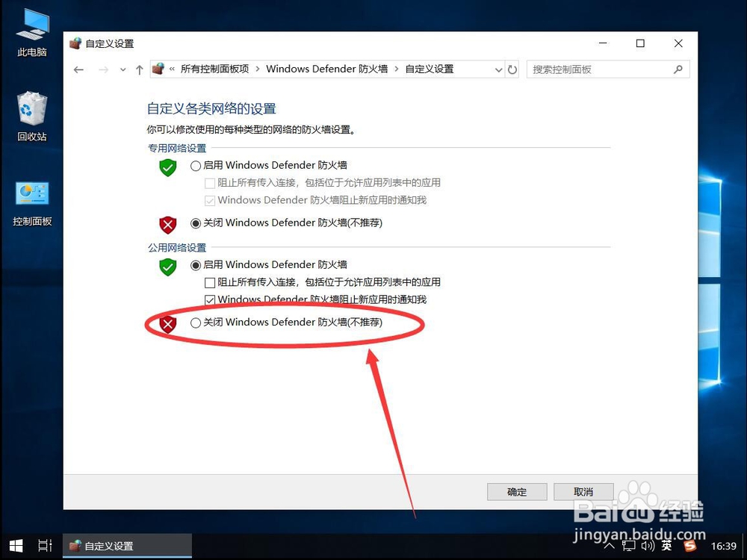
Task: Click the 自定义设置 title bar icon
Action: pos(75,43)
